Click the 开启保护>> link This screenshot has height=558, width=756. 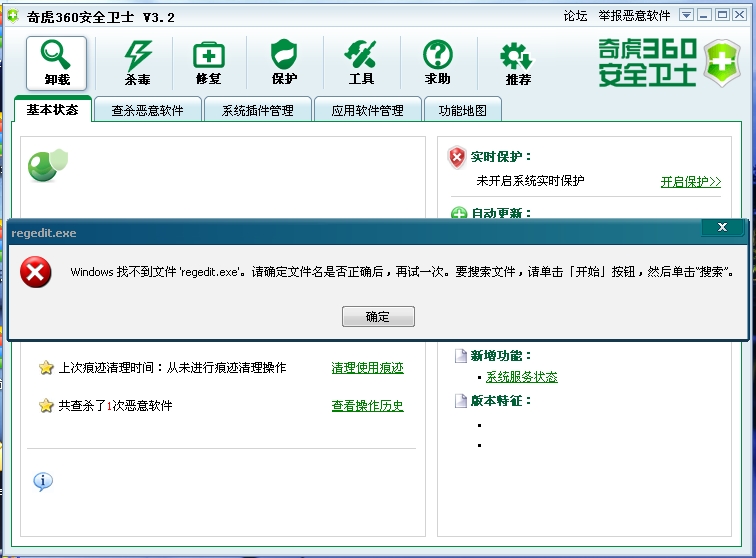tap(690, 182)
